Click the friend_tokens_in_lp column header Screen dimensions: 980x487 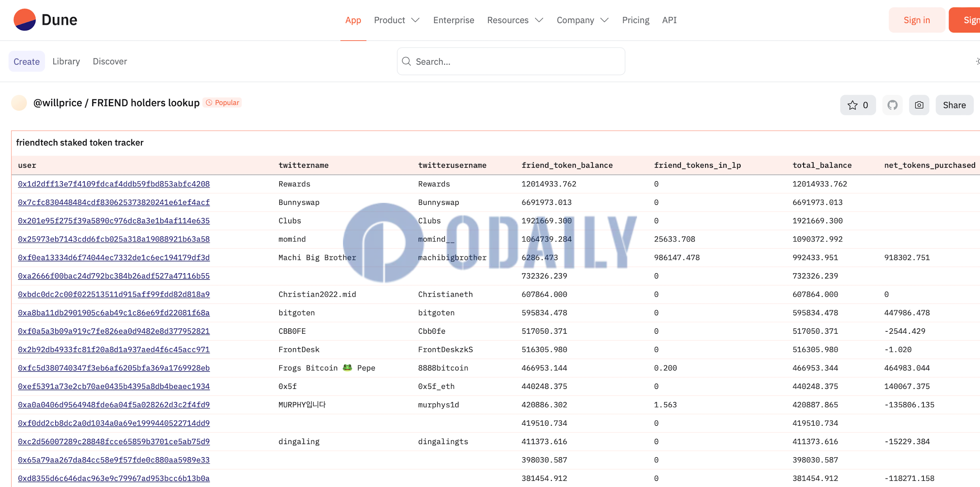click(697, 165)
